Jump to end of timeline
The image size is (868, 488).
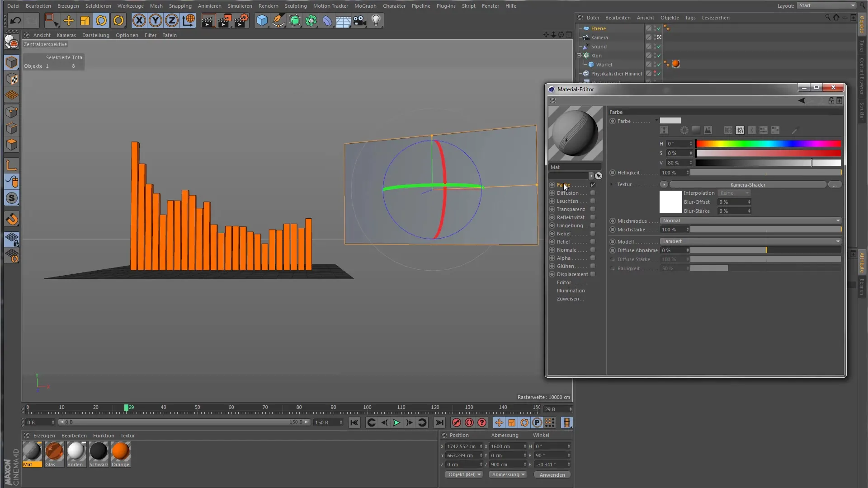439,423
